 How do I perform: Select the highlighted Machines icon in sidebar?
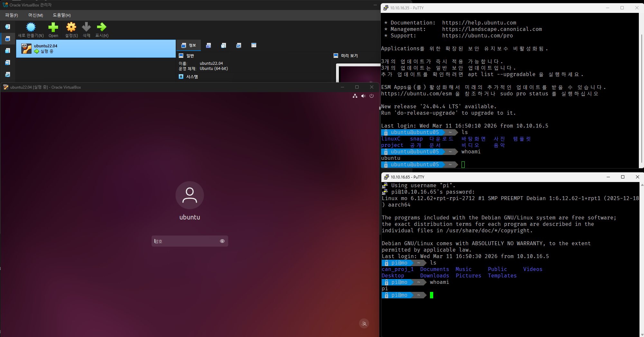(7, 39)
